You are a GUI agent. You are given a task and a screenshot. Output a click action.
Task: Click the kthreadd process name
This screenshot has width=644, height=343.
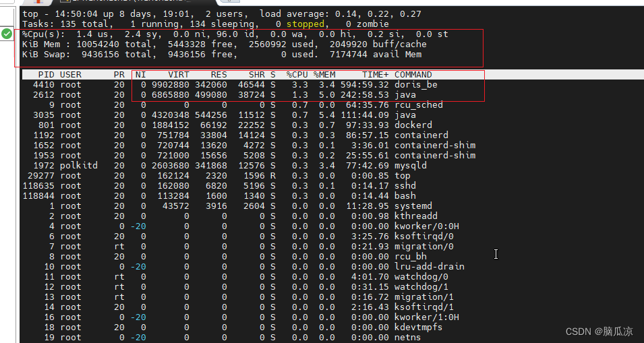click(415, 216)
